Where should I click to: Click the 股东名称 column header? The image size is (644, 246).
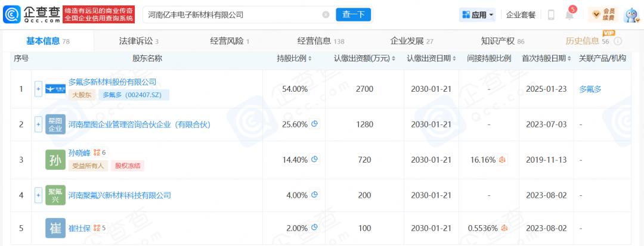click(x=147, y=58)
